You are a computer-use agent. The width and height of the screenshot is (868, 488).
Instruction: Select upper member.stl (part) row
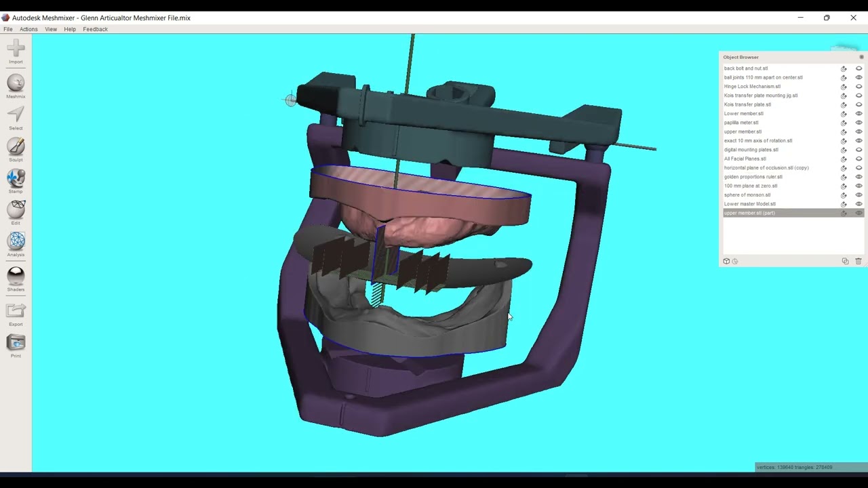793,213
